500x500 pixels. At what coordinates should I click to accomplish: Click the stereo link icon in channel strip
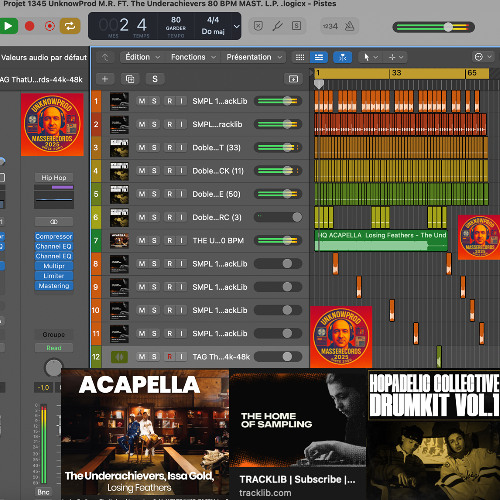coord(54,222)
